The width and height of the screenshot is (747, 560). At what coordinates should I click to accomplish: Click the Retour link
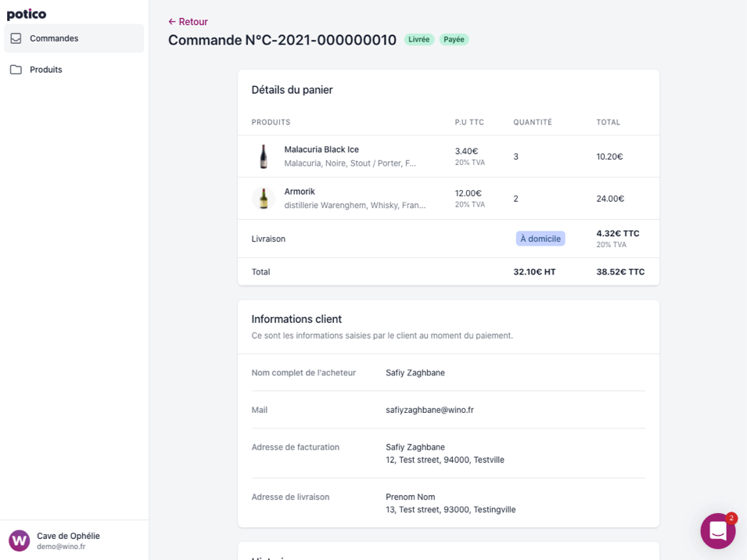point(188,21)
